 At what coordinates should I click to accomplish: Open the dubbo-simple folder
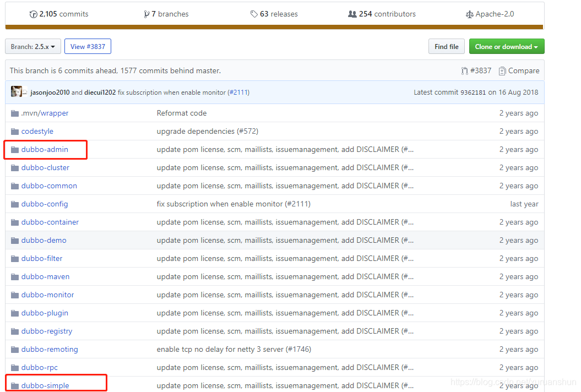[45, 385]
